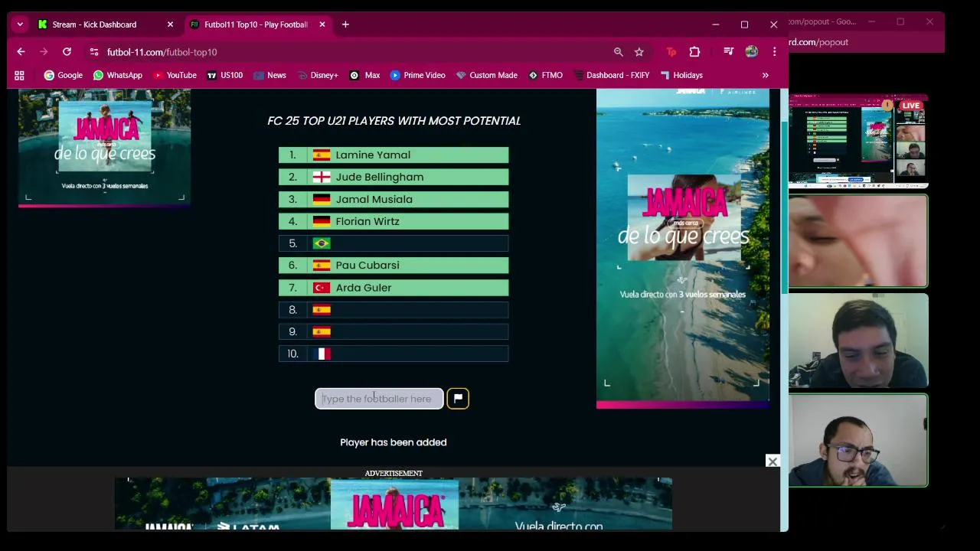Open the red Tp extension icon

(671, 52)
